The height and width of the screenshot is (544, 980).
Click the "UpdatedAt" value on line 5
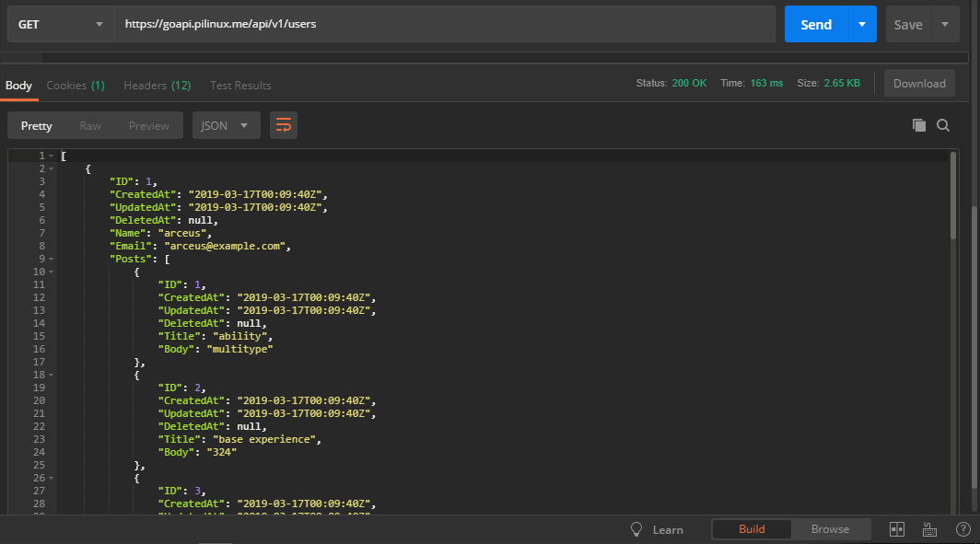click(x=255, y=207)
